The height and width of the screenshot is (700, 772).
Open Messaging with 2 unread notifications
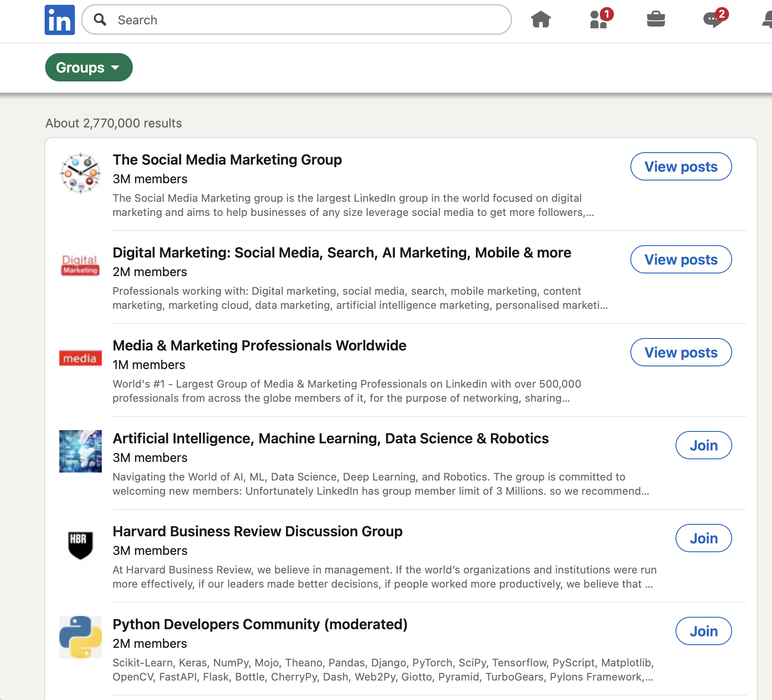714,19
